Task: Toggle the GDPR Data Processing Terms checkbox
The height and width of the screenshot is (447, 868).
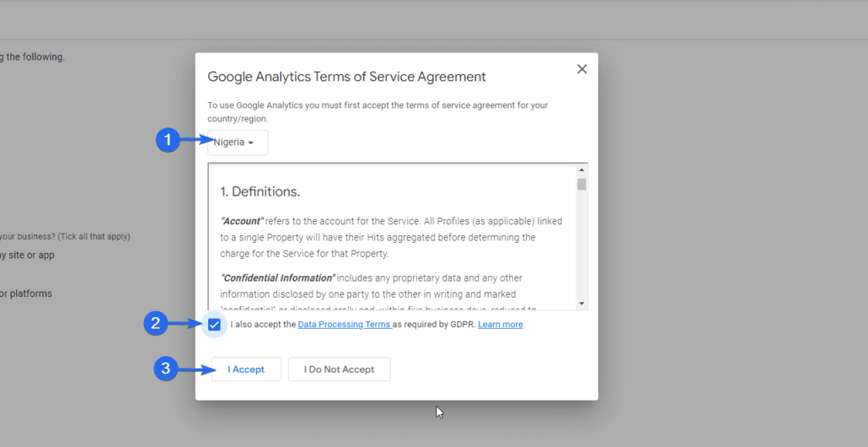Action: [x=214, y=326]
